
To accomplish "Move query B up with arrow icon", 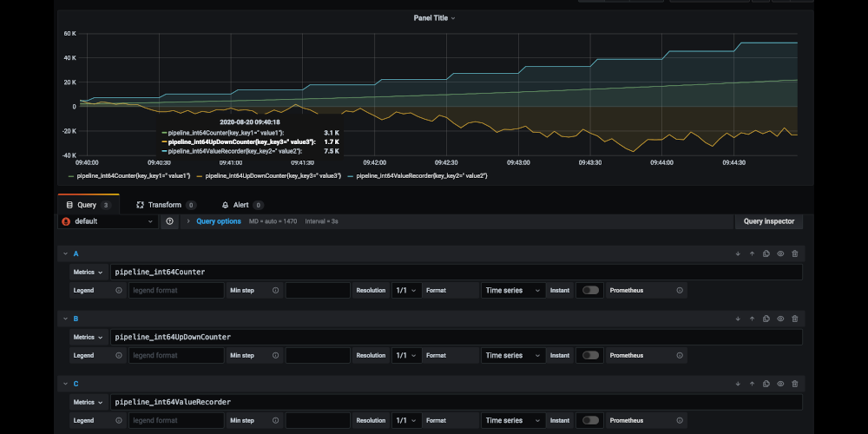I will coord(752,319).
